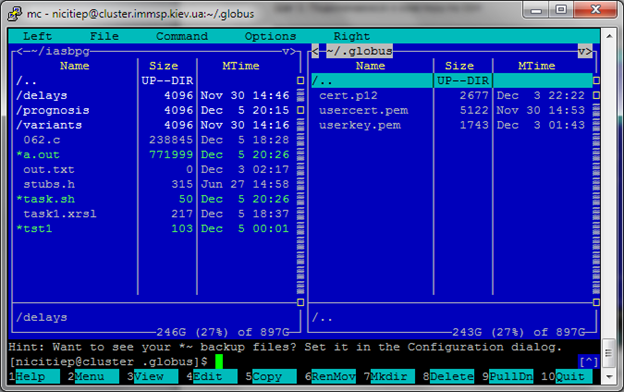Click the ~/iasbpg path in left panel title
This screenshot has height=392, width=624.
click(x=60, y=51)
